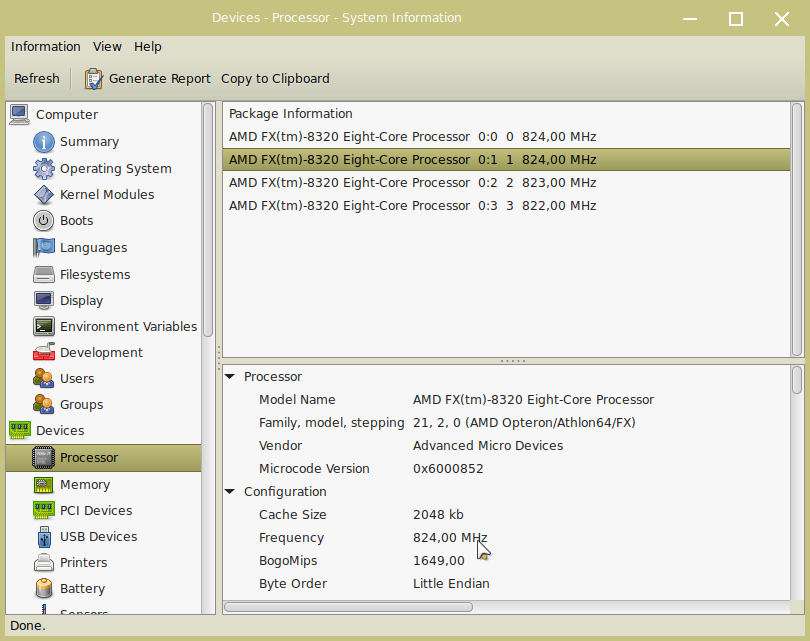Collapse the Processor details section
Screen dimensions: 810x641
(x=230, y=377)
